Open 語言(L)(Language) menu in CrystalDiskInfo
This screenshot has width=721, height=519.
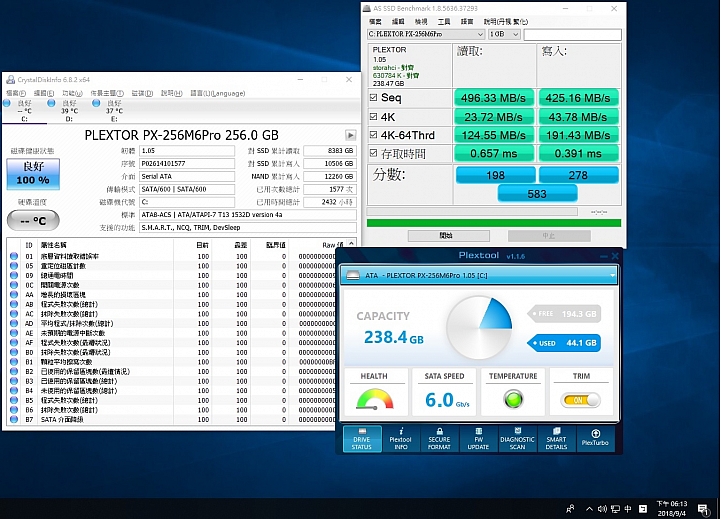point(217,93)
